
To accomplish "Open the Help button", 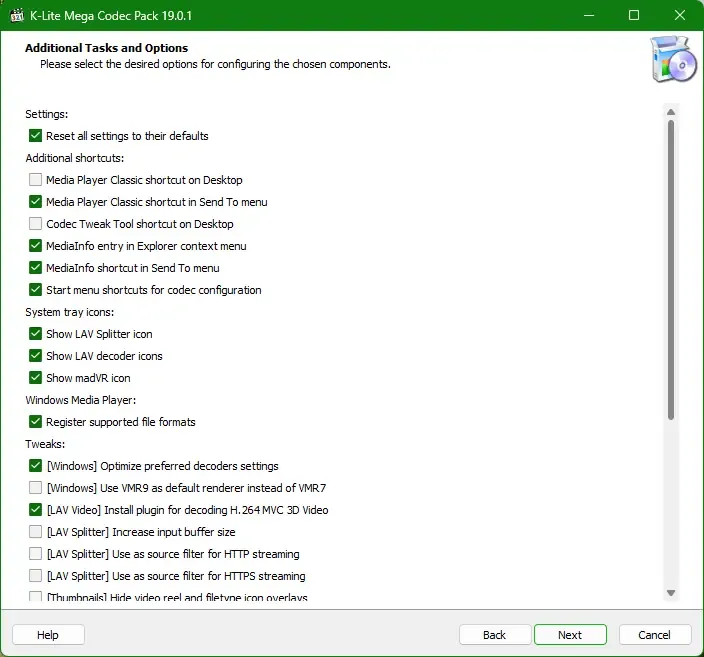I will point(48,635).
